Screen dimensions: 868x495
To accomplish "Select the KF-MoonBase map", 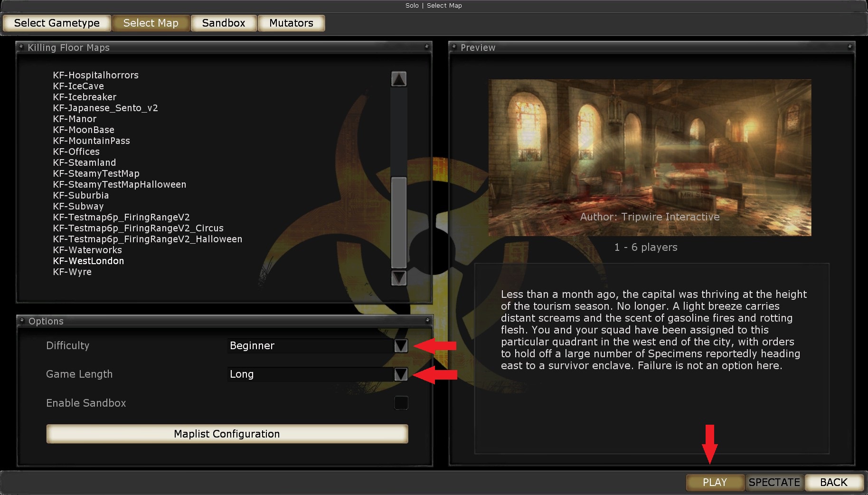I will [84, 130].
